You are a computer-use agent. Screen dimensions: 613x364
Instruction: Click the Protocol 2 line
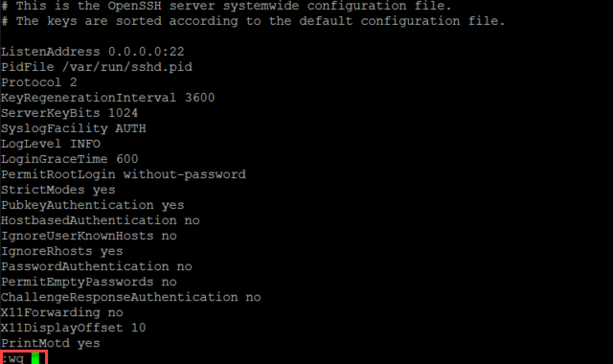pyautogui.click(x=39, y=82)
